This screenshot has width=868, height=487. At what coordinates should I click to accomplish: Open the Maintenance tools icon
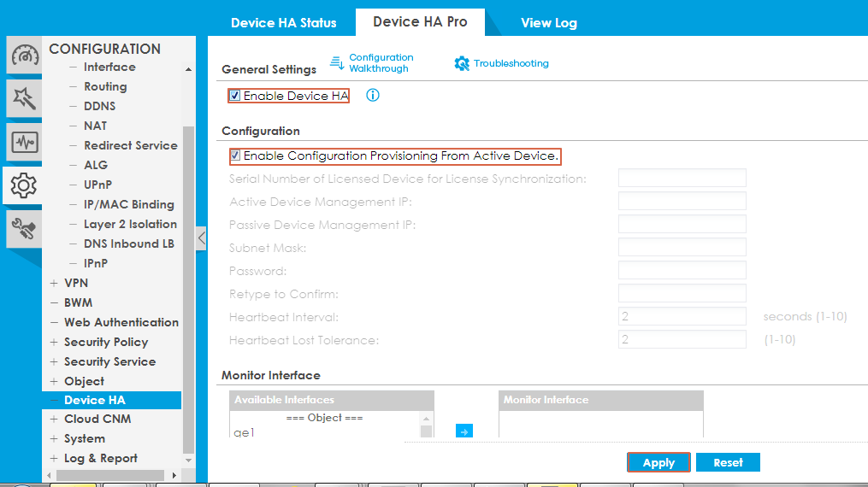tap(24, 227)
